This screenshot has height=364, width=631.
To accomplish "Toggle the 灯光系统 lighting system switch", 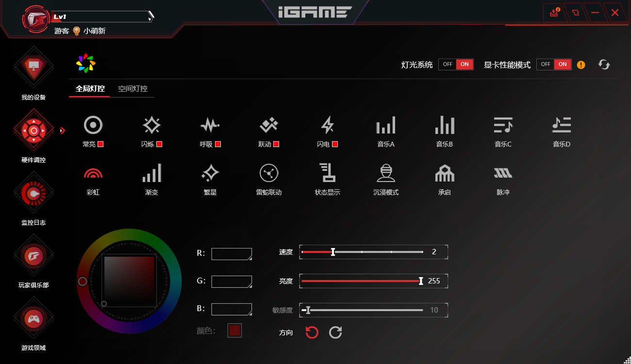I will tap(456, 64).
